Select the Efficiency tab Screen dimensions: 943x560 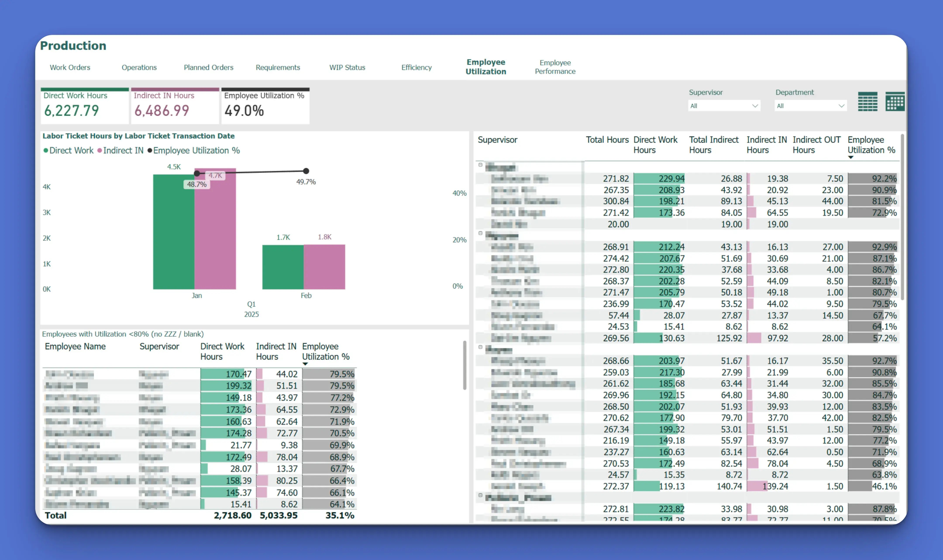416,67
